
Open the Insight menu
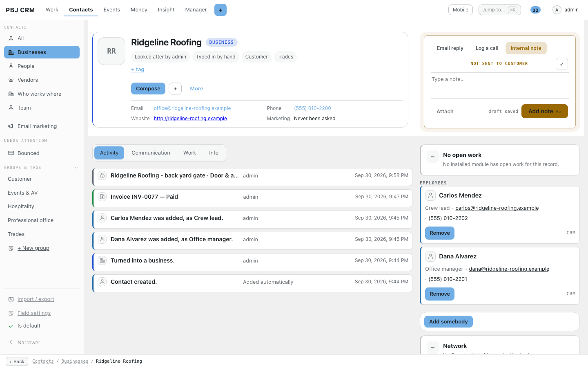click(166, 10)
